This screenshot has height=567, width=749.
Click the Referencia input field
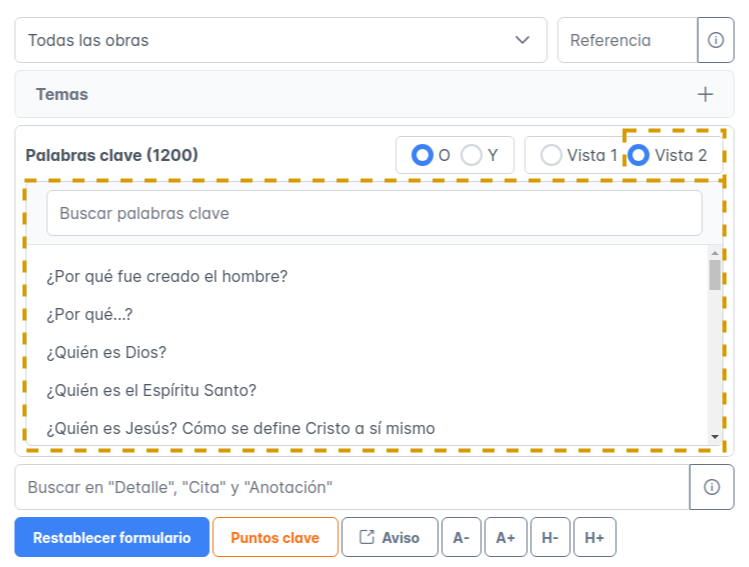pyautogui.click(x=626, y=41)
